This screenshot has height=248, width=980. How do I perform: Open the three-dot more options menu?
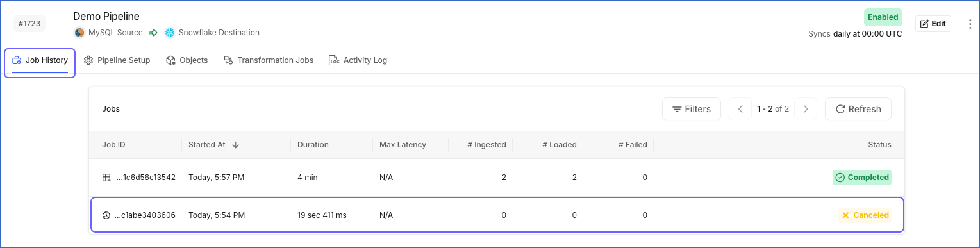(970, 24)
